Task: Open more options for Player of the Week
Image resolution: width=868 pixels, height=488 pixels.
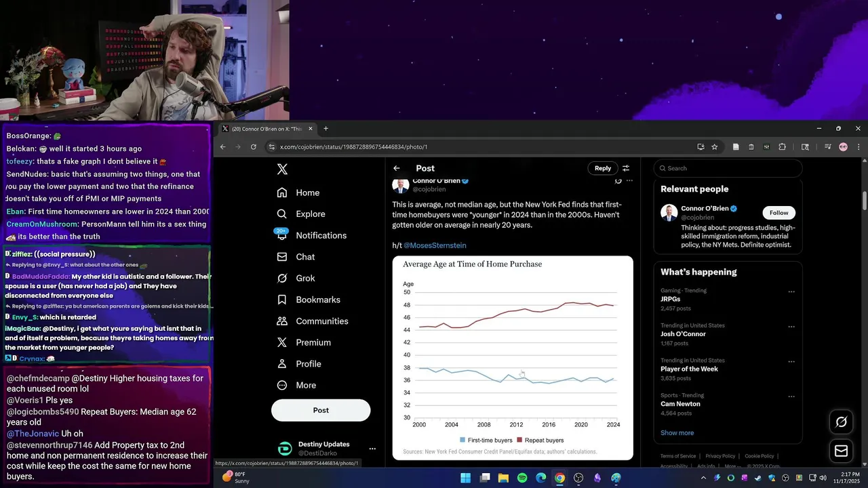Action: 791,362
